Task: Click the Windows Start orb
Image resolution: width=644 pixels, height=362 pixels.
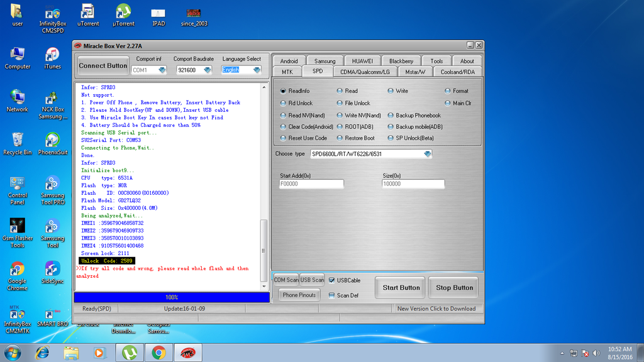Action: tap(13, 353)
